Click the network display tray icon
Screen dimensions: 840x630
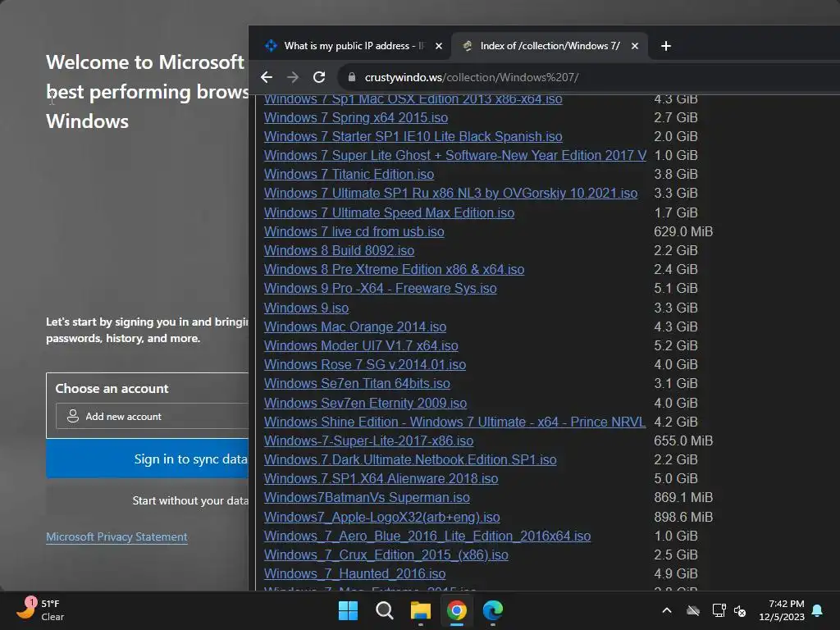tap(719, 610)
